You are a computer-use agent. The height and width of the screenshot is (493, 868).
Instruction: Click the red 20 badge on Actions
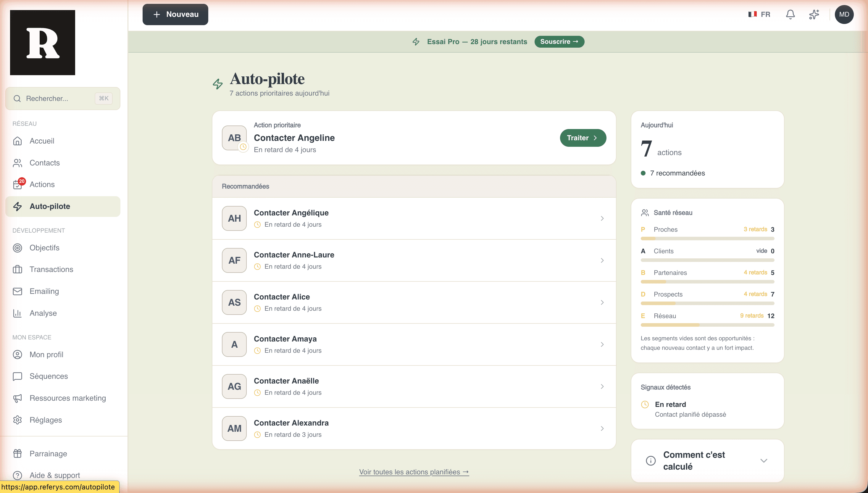click(22, 181)
